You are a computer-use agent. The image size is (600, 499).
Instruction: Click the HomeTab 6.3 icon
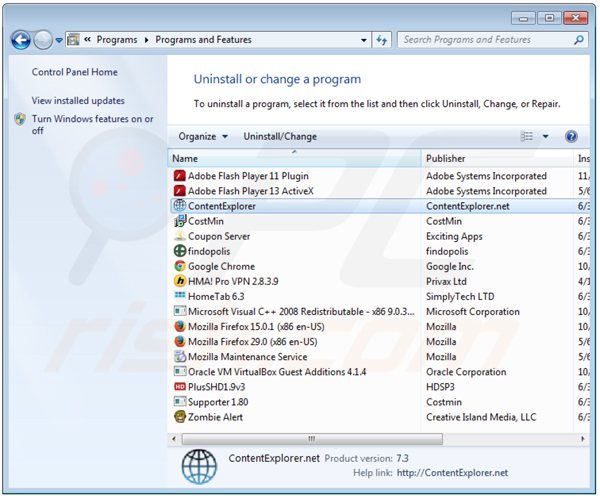[x=179, y=296]
